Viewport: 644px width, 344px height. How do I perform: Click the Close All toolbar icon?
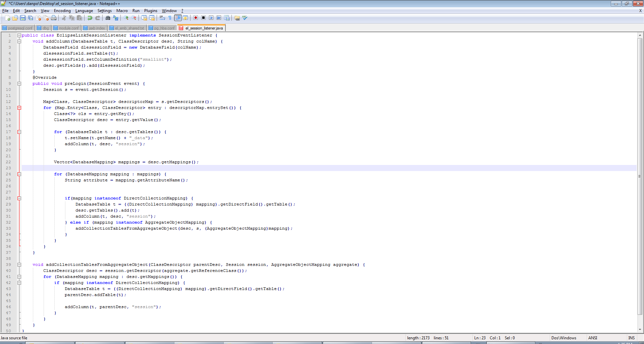point(46,18)
